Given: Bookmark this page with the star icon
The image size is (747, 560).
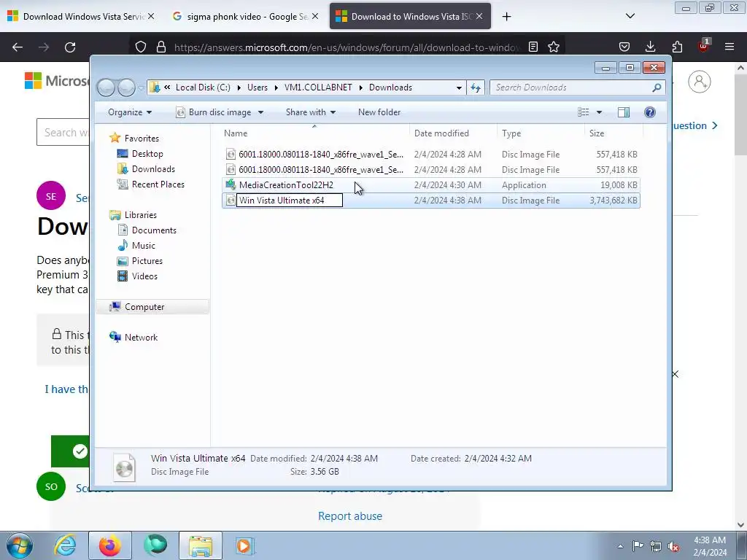Looking at the screenshot, I should (554, 47).
